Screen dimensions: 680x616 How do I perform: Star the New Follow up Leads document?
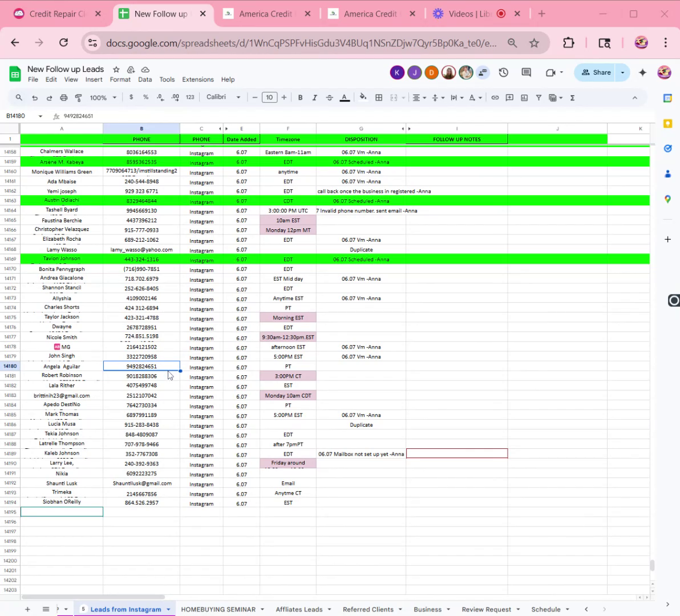116,69
